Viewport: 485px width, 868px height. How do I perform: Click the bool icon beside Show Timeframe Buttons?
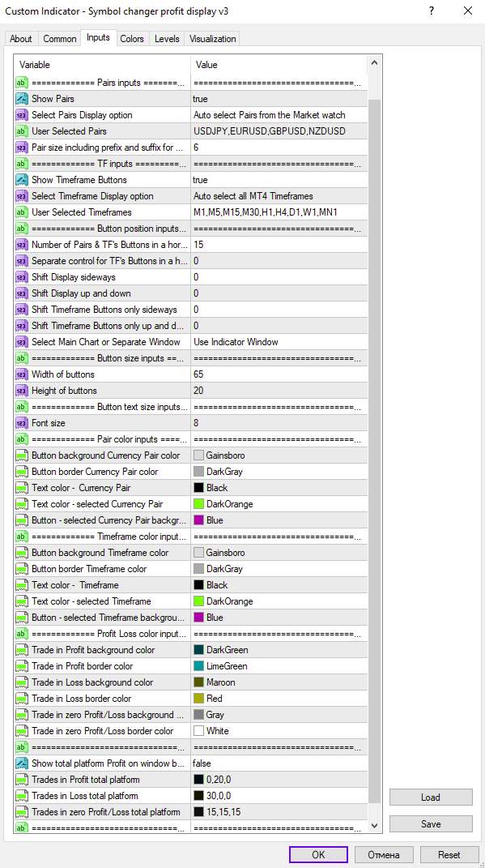(x=22, y=181)
